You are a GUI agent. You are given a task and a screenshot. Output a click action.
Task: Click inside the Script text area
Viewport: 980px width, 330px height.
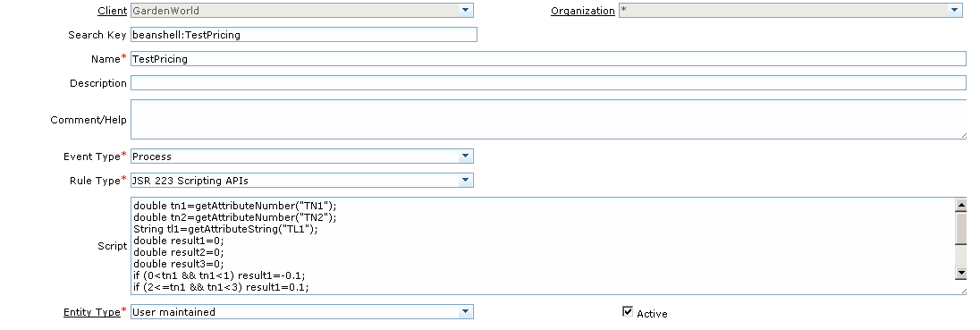(x=543, y=246)
